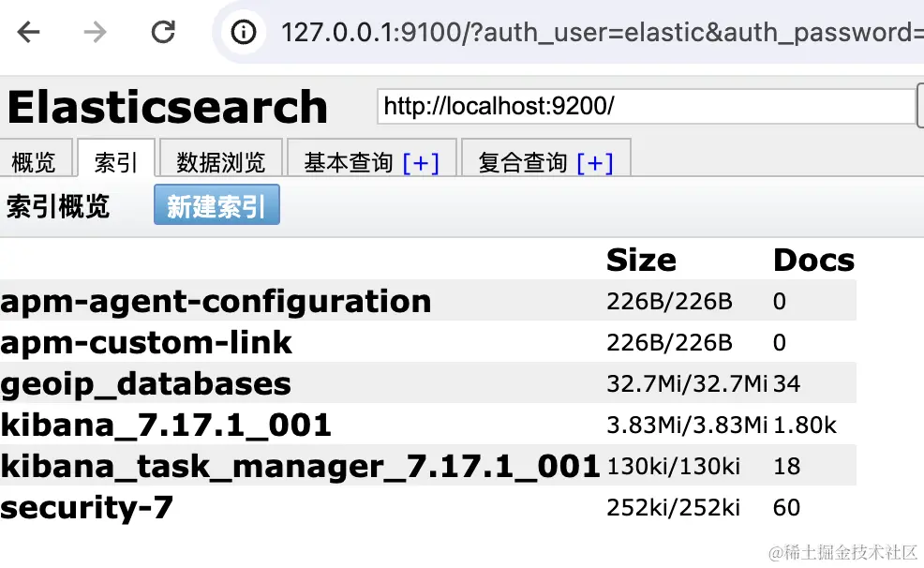Viewport: 924px width, 568px height.
Task: View site info icon in address bar
Action: 244,32
